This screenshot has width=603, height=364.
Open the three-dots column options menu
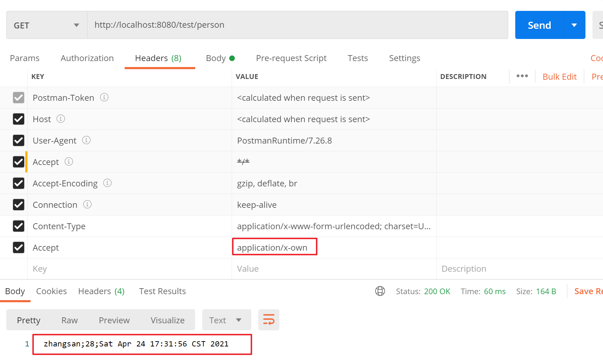pos(522,76)
